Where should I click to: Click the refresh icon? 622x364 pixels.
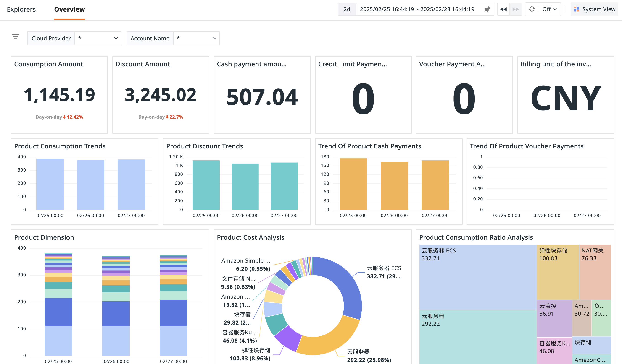coord(532,9)
